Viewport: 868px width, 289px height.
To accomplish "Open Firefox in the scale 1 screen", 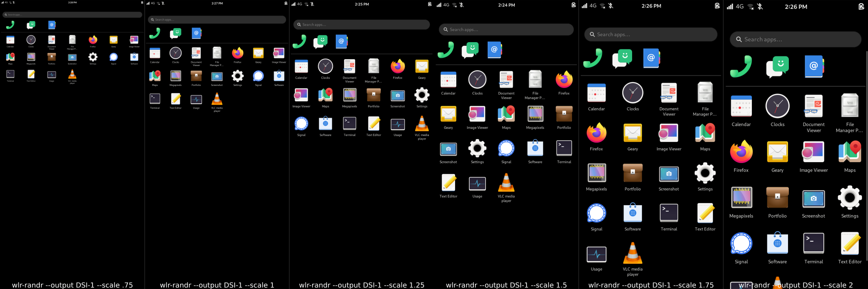I will click(238, 53).
